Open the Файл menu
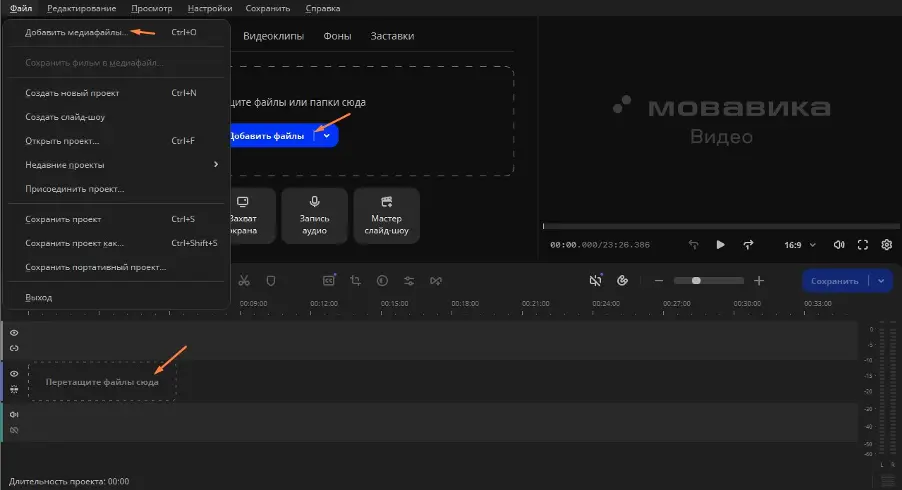The height and width of the screenshot is (490, 902). coord(21,8)
